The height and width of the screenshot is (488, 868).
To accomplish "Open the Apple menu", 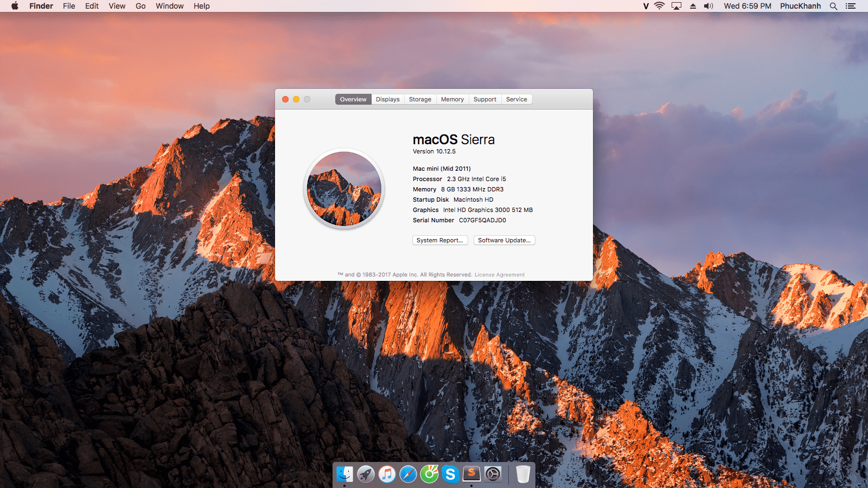I will (x=15, y=6).
